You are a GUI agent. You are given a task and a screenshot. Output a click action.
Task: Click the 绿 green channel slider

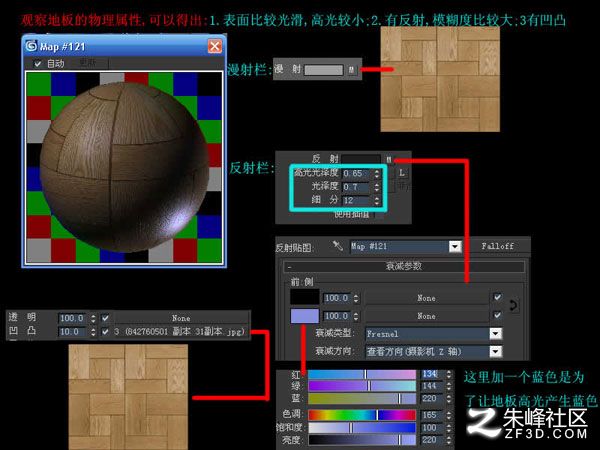point(362,386)
